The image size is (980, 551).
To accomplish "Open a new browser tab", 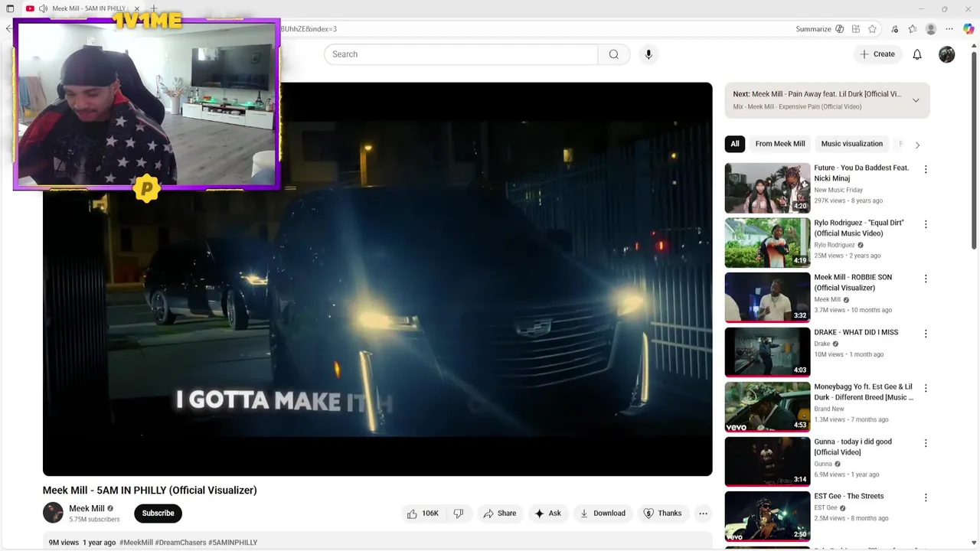I will point(154,8).
